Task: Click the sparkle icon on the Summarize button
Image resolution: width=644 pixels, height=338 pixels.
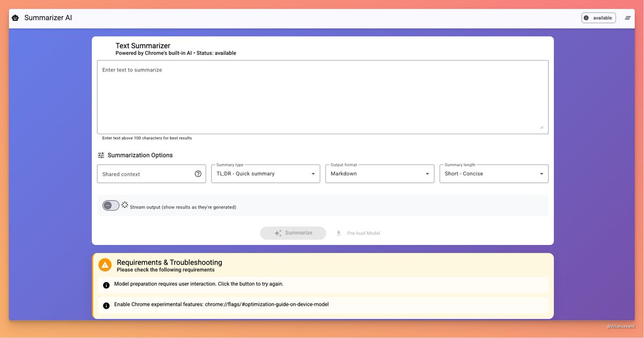Action: click(278, 233)
